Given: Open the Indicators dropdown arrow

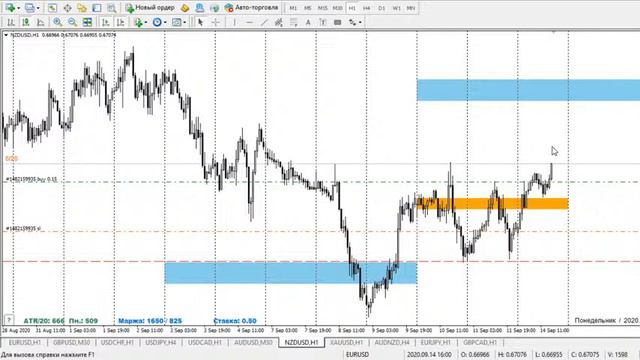Looking at the screenshot, I should (x=146, y=23).
